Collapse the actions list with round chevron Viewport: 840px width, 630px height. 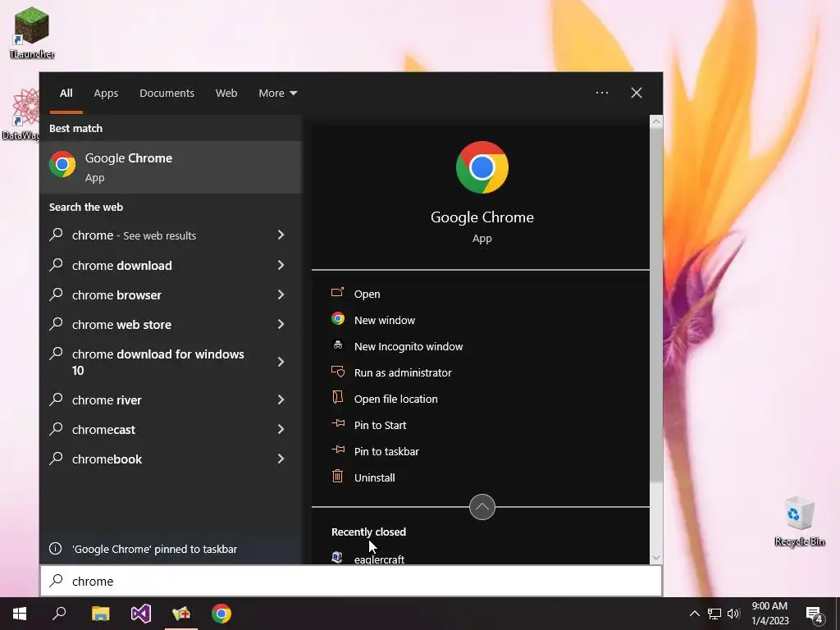482,507
